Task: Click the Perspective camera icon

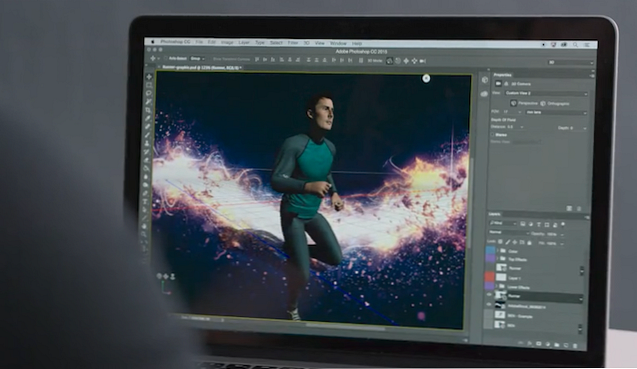Action: pos(514,103)
